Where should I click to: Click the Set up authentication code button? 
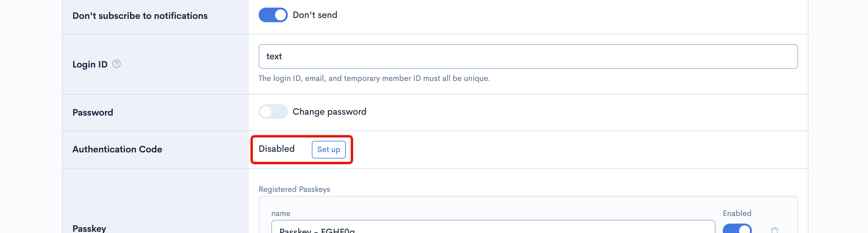point(329,149)
